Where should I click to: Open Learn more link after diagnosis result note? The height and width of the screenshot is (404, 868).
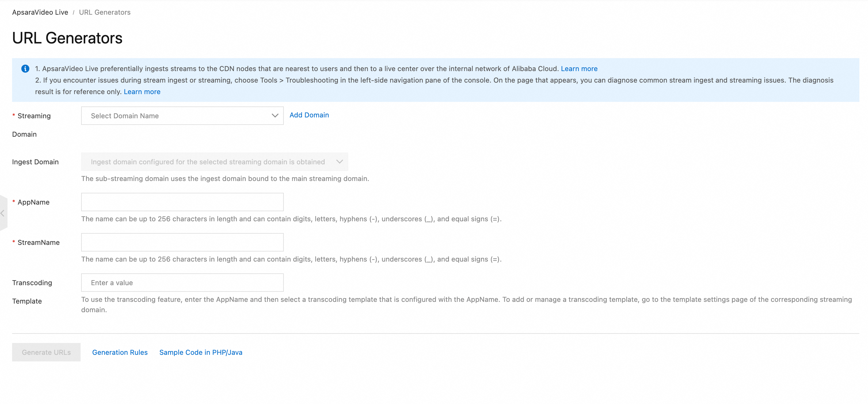[x=142, y=92]
